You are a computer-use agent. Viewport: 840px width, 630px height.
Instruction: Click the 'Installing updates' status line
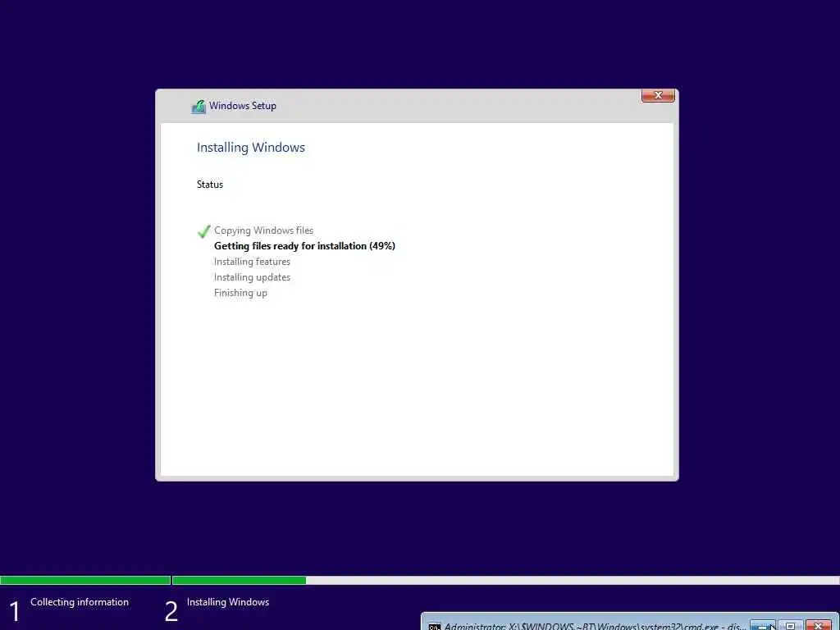pyautogui.click(x=252, y=277)
